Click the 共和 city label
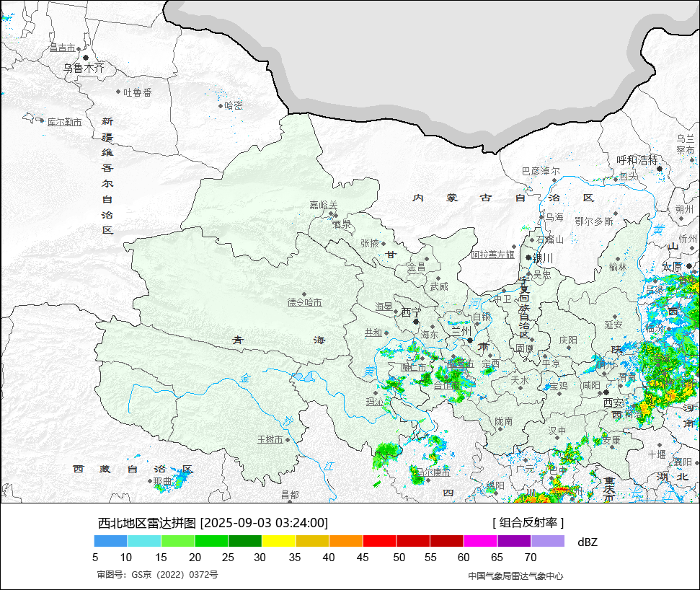This screenshot has height=590, width=700. point(373,333)
